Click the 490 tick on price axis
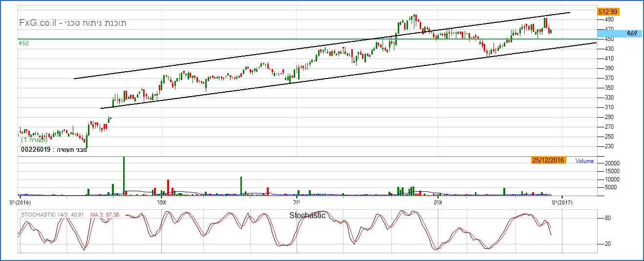644x261 pixels. (609, 20)
